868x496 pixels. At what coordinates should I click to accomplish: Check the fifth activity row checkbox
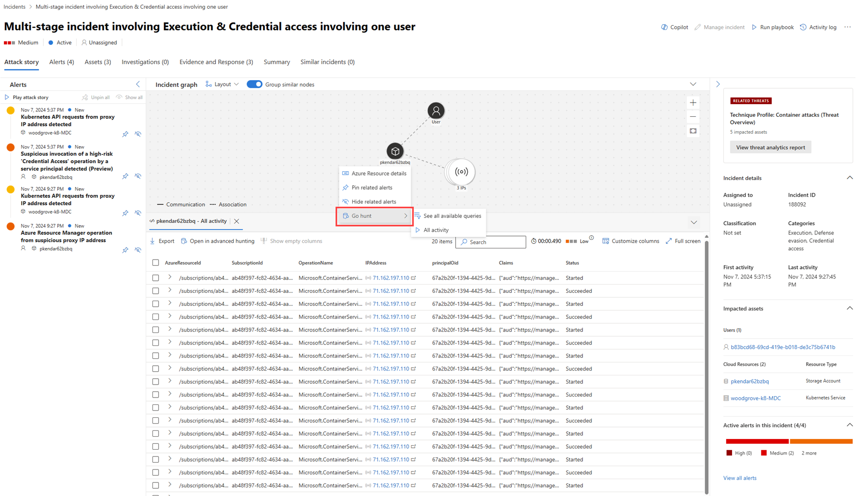[156, 330]
